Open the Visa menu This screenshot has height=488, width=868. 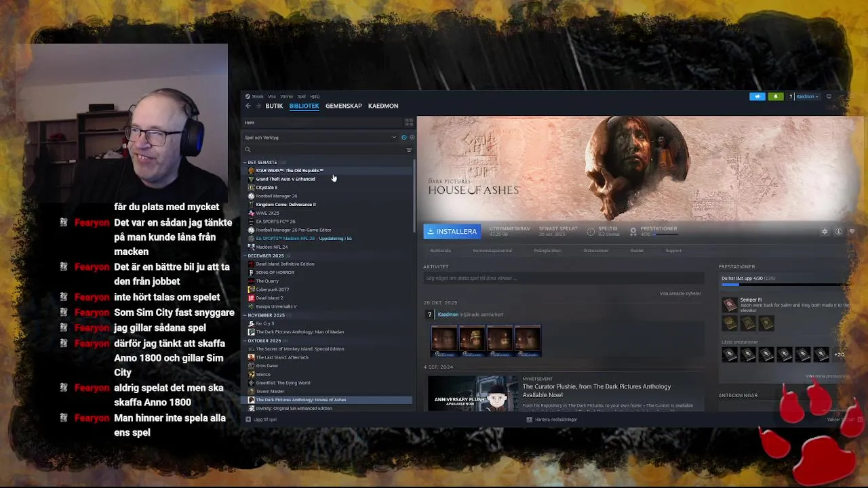[x=272, y=96]
